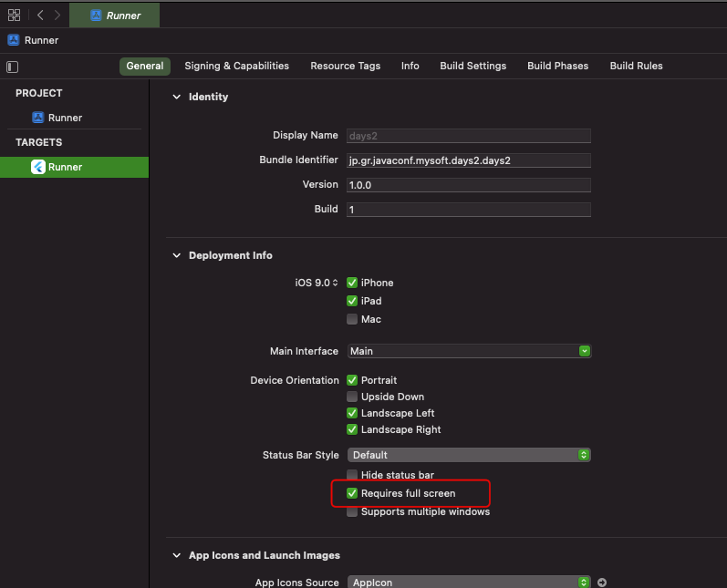Collapse the Identity section
Screen dimensions: 727x588
[177, 97]
